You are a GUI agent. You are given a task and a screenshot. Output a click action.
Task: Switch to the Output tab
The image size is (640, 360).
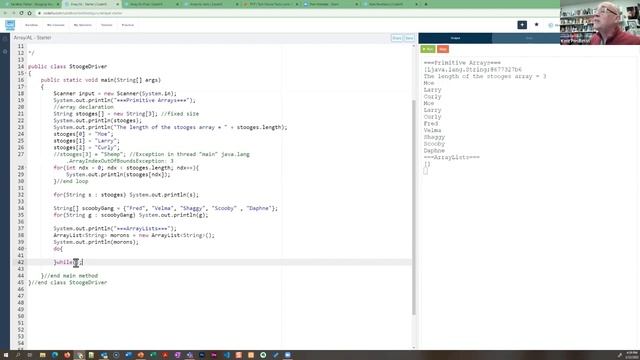pos(455,38)
